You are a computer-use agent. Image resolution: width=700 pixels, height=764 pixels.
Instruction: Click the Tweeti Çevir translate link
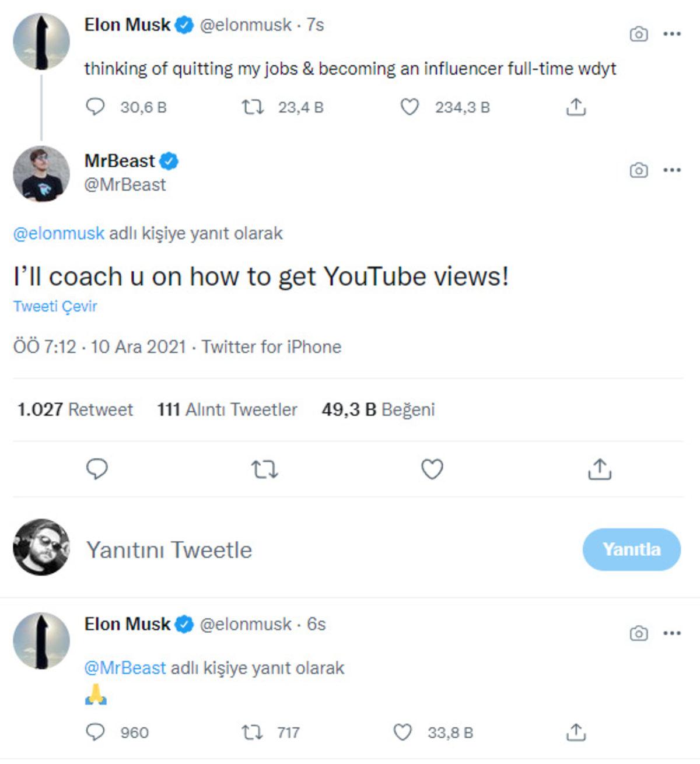tap(55, 306)
